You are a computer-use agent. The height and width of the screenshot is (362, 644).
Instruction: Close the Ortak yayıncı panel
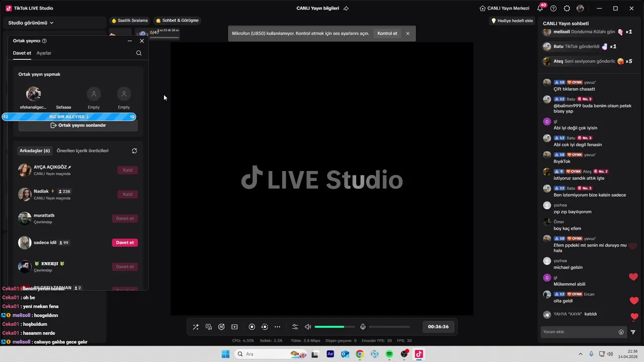coord(142,41)
